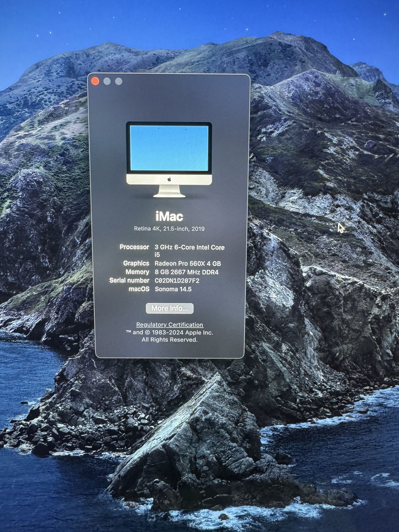Click the All Rights Reserved text

[x=170, y=340]
